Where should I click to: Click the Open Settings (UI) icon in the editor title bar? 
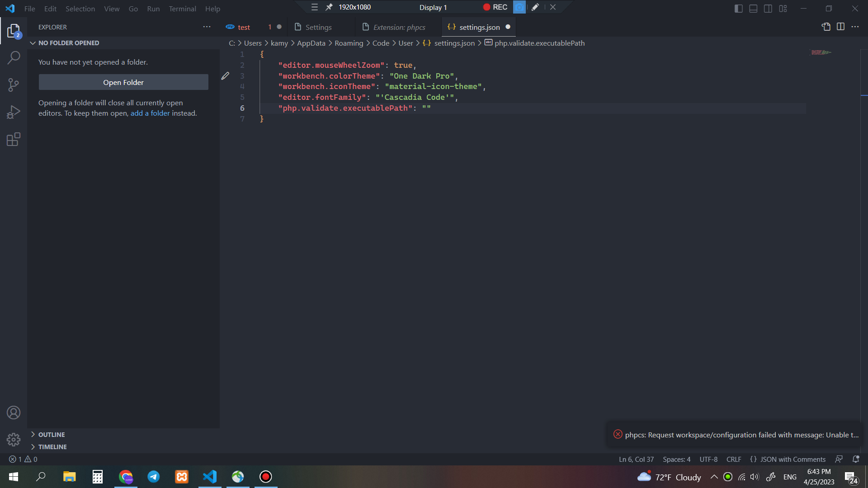pyautogui.click(x=826, y=27)
